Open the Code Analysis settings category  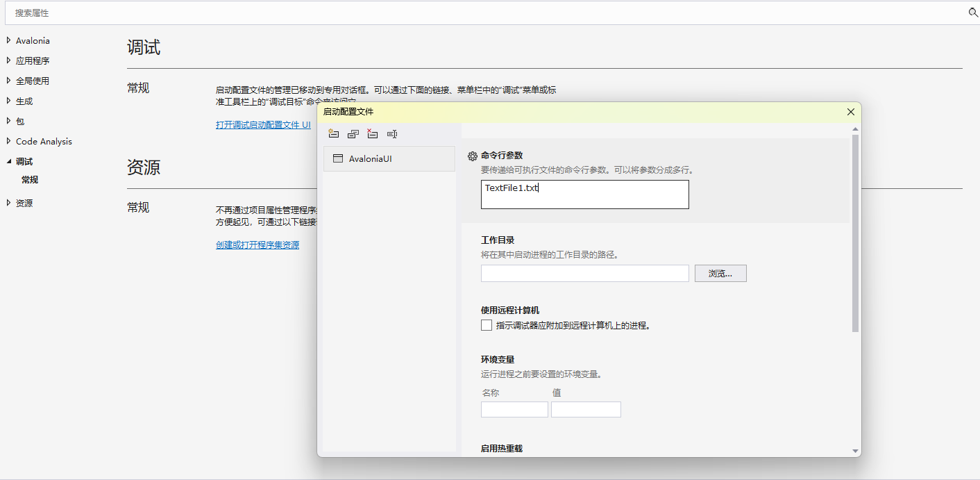pos(44,141)
